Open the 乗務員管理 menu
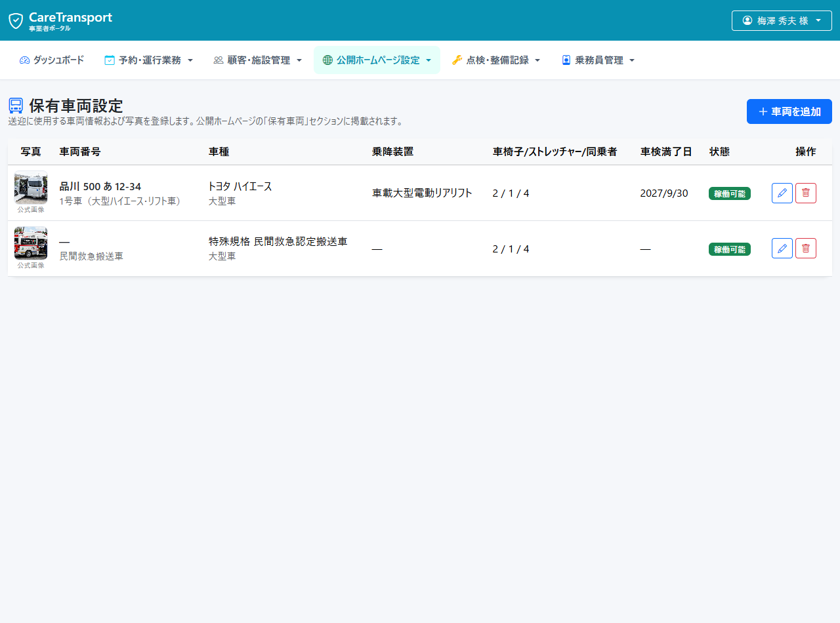 point(598,60)
